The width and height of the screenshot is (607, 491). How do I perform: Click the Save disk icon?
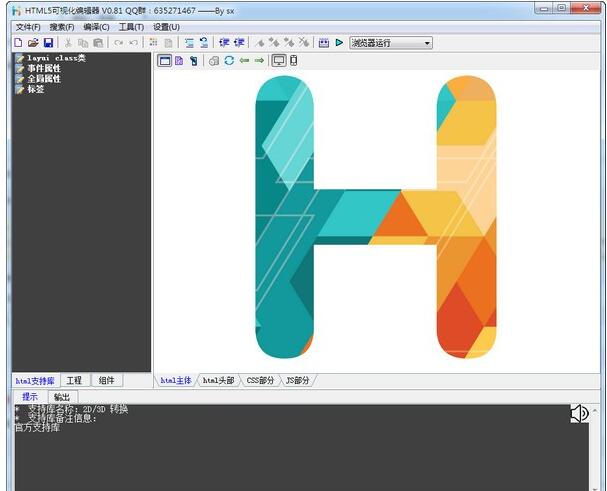coord(48,43)
